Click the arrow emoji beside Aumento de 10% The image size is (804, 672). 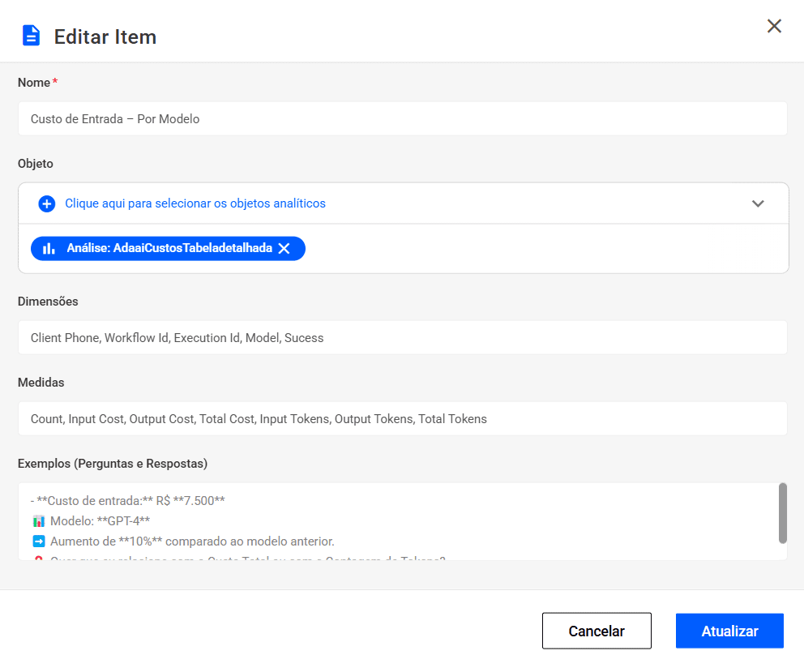click(39, 541)
